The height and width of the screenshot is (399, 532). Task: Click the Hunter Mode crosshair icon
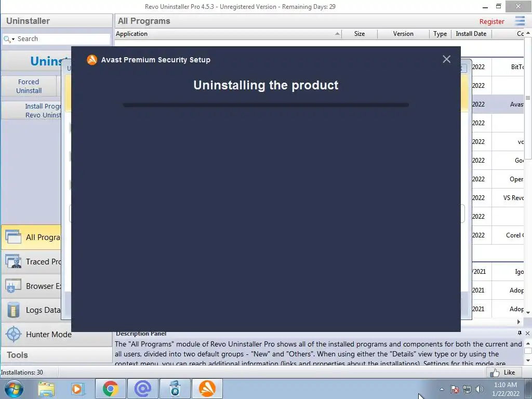pos(14,334)
